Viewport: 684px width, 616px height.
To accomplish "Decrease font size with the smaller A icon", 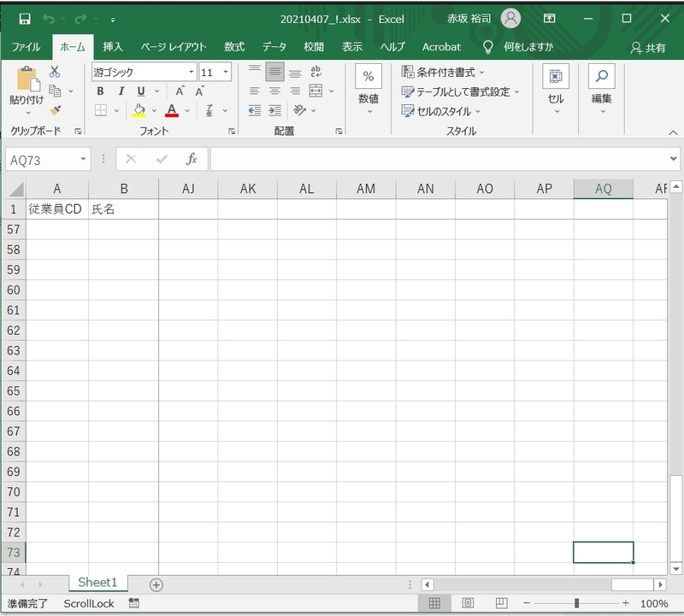I will coord(199,91).
